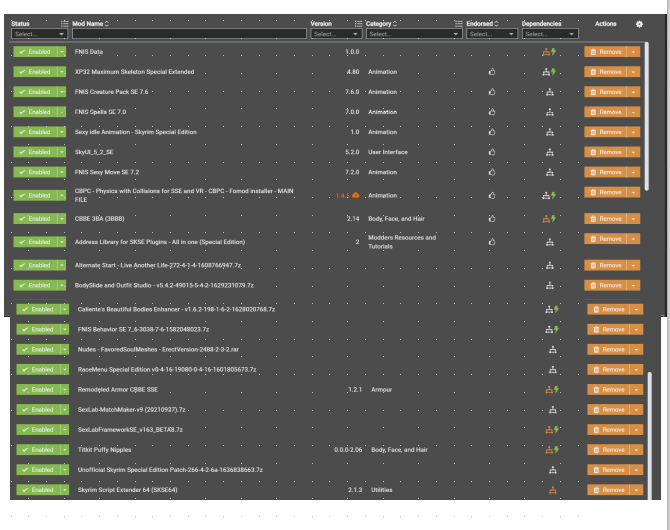
Task: Endorse FNIS Sexy Move SE 7.2
Action: [492, 172]
